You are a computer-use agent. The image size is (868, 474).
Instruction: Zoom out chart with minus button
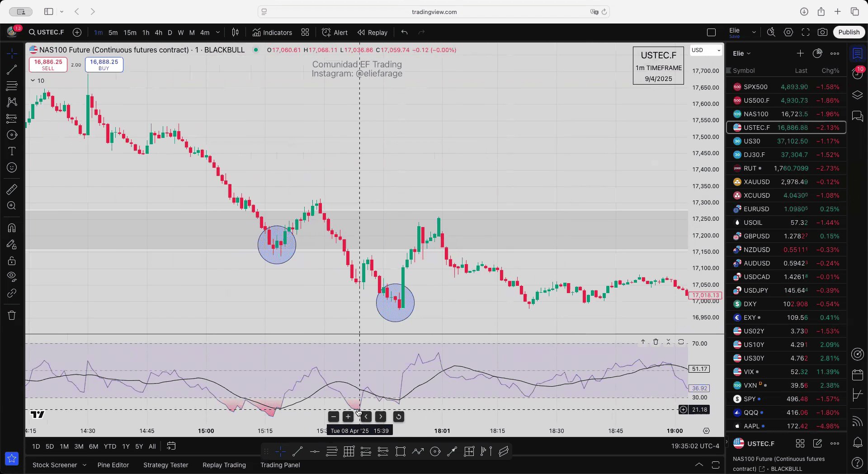coord(334,417)
